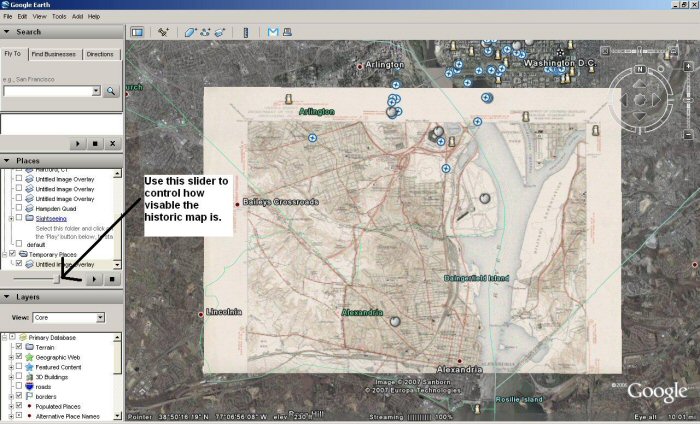The height and width of the screenshot is (424, 700).
Task: Open the Add menu
Action: tap(77, 17)
